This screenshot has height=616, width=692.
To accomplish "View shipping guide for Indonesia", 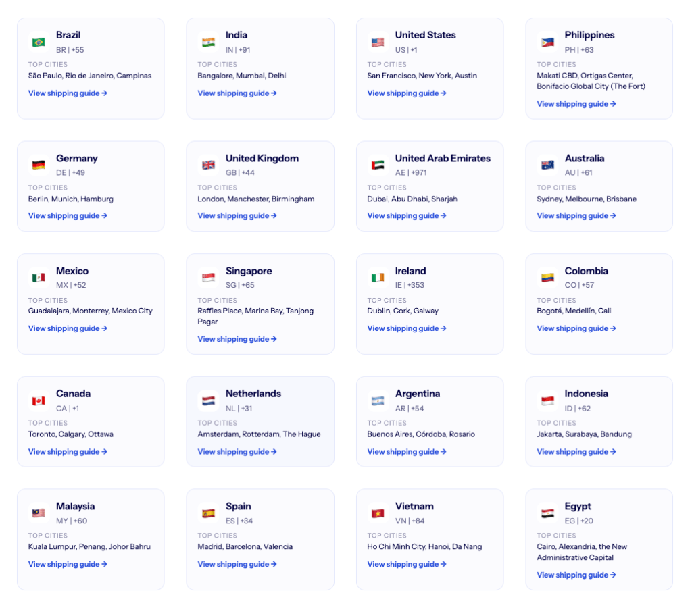I will 576,452.
